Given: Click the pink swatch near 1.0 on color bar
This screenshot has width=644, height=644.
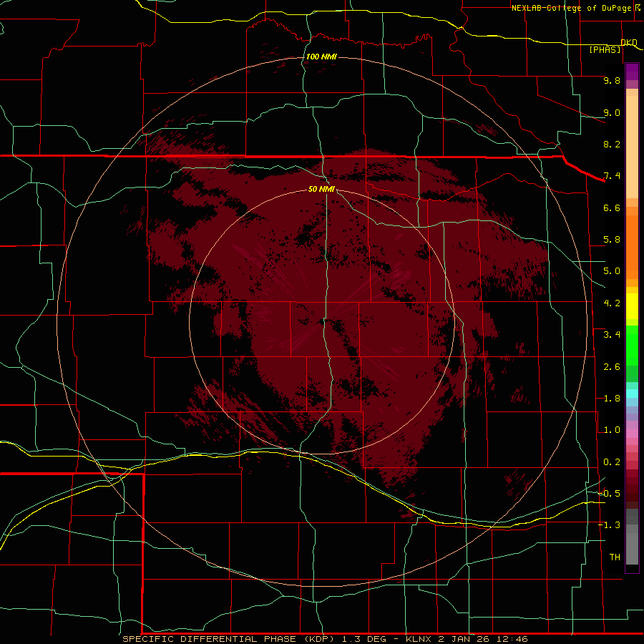Looking at the screenshot, I should [x=632, y=434].
